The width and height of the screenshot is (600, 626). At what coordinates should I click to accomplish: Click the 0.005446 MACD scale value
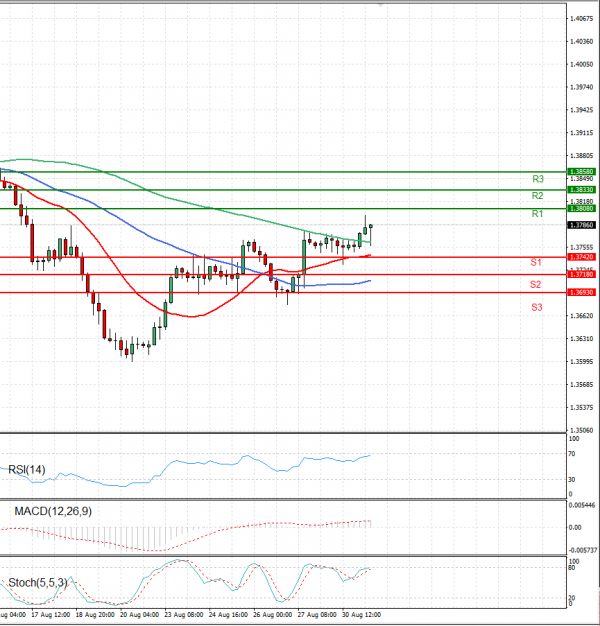point(582,505)
